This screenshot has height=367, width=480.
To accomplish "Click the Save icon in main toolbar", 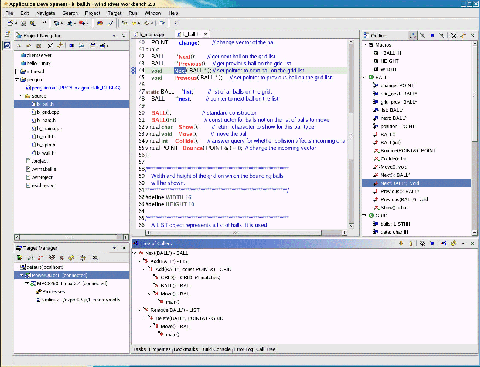I will pos(23,23).
